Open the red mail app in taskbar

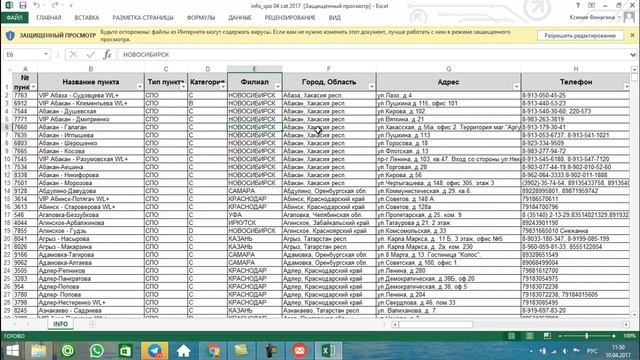(x=300, y=351)
